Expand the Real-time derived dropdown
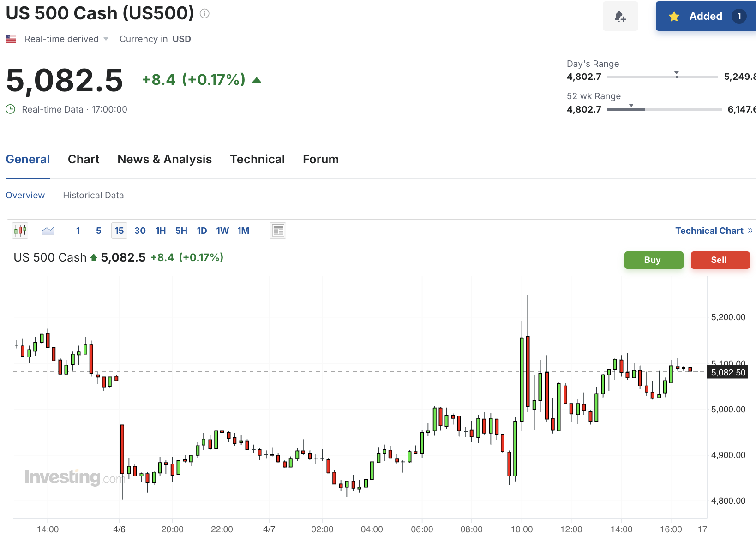 106,39
